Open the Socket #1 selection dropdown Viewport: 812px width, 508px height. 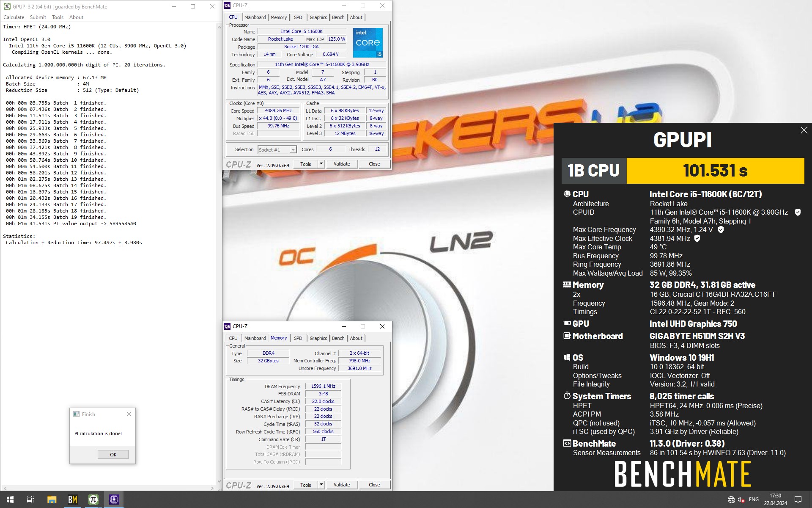click(277, 149)
